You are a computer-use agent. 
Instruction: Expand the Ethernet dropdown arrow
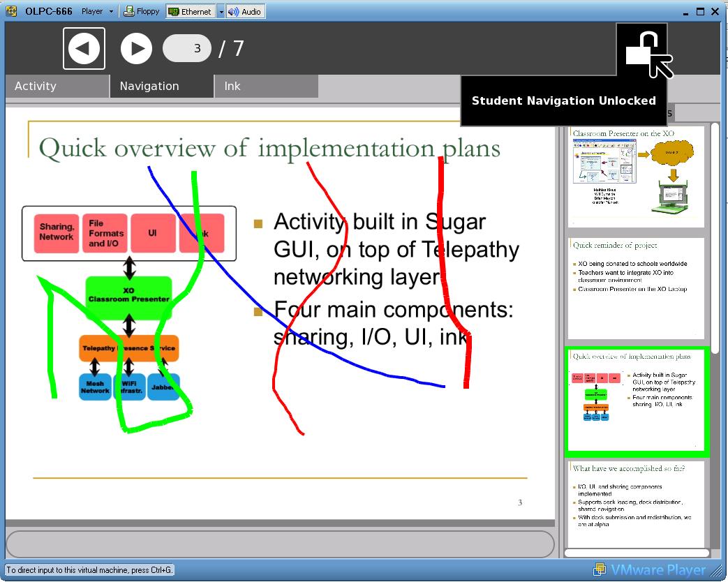point(221,11)
